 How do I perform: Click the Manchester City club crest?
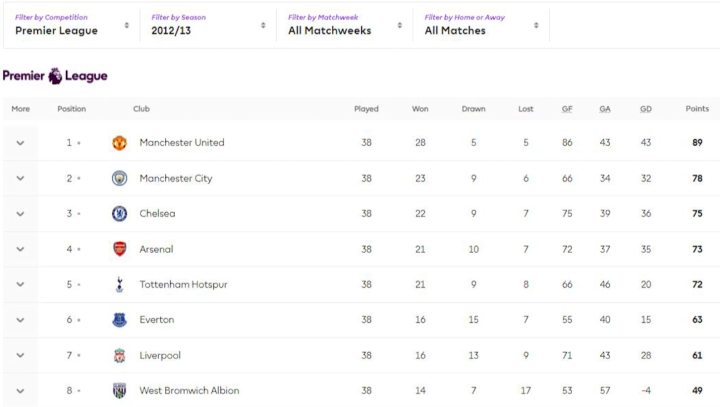click(120, 178)
